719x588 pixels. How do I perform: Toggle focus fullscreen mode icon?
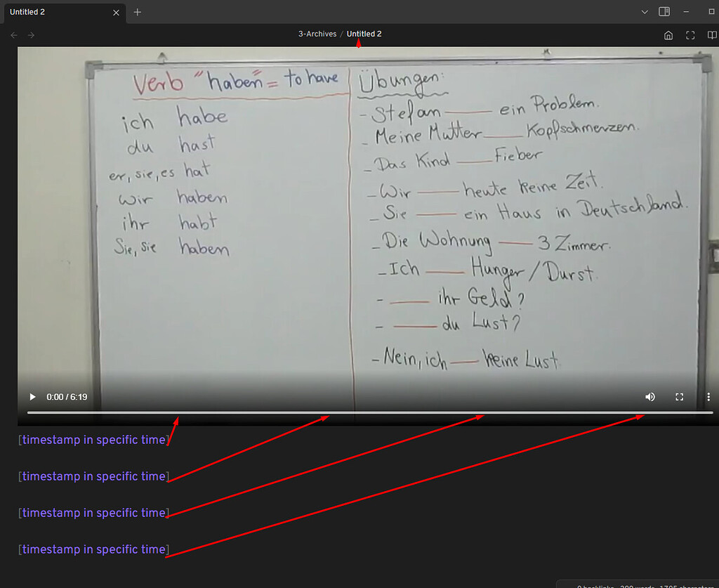(x=690, y=35)
